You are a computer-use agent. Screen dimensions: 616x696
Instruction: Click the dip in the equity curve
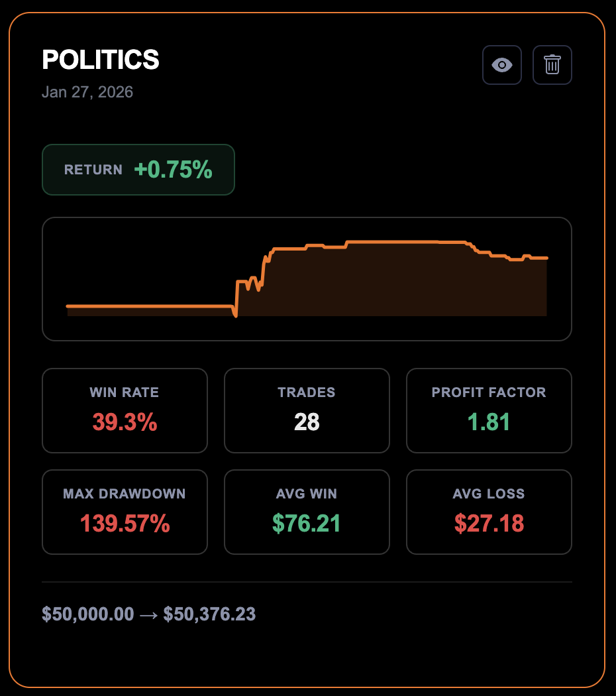[236, 316]
